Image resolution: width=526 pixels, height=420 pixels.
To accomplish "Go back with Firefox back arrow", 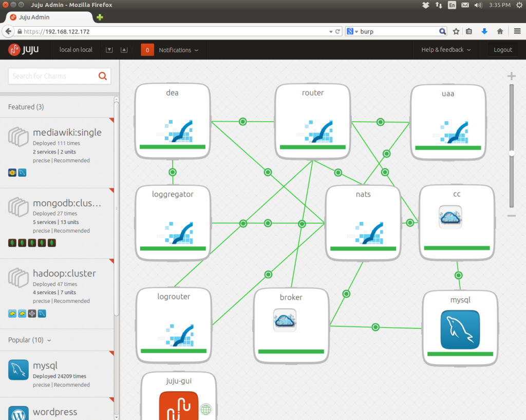I will tap(8, 31).
